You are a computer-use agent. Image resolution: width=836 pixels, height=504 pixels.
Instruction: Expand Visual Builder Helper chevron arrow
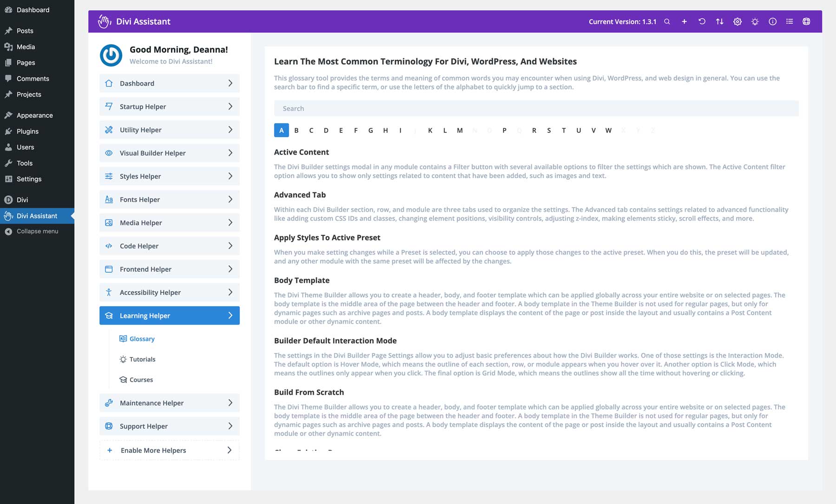point(230,153)
